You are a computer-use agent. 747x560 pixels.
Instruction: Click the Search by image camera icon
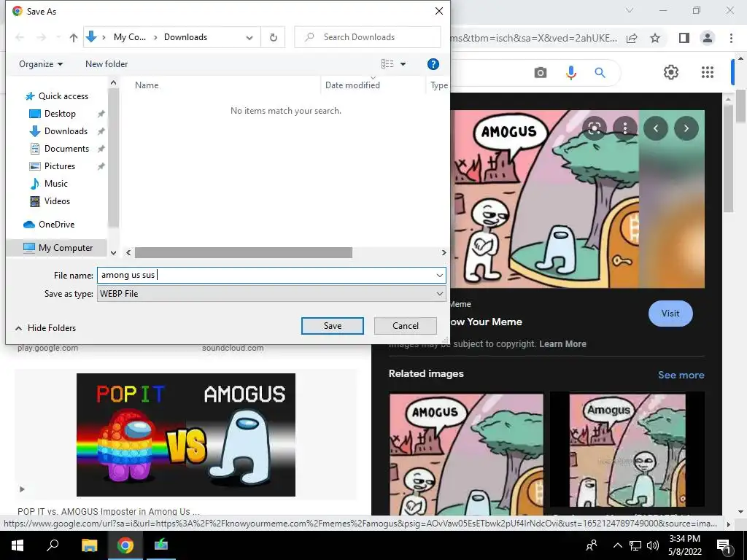[x=541, y=73]
